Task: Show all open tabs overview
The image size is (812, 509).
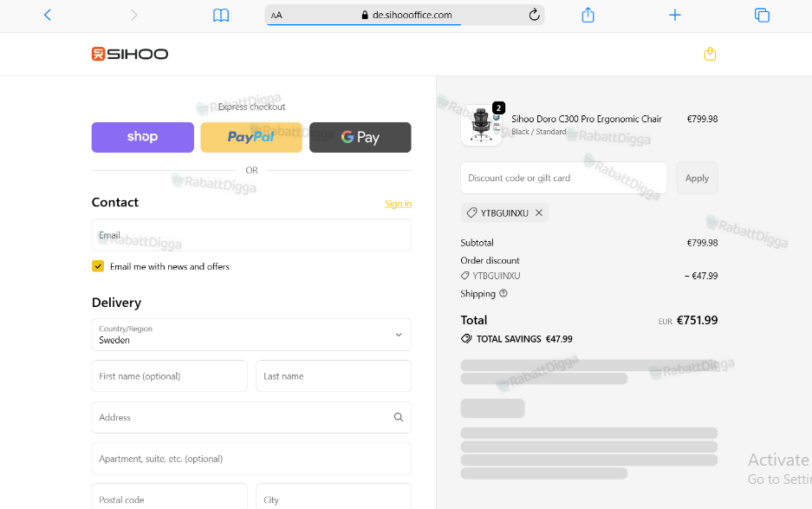Action: [x=762, y=15]
